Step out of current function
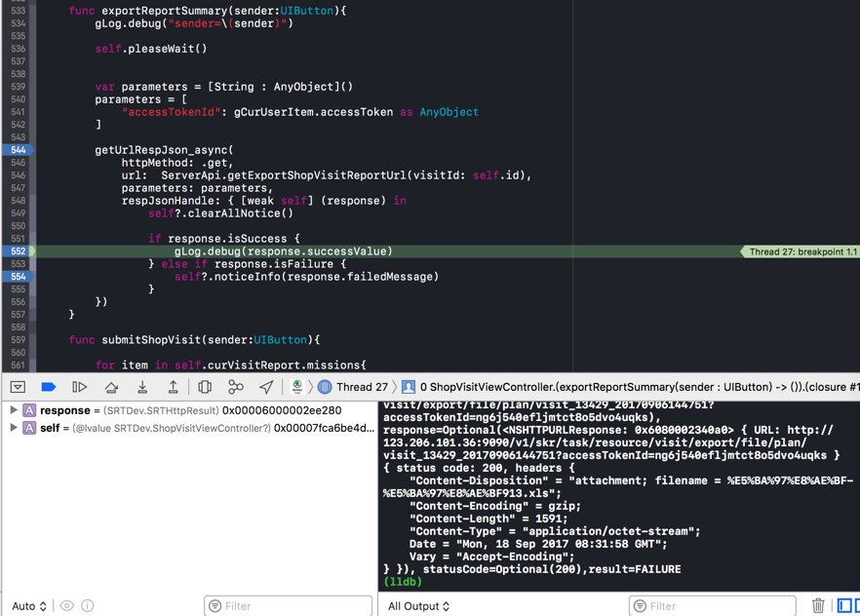The image size is (860, 616). (173, 387)
